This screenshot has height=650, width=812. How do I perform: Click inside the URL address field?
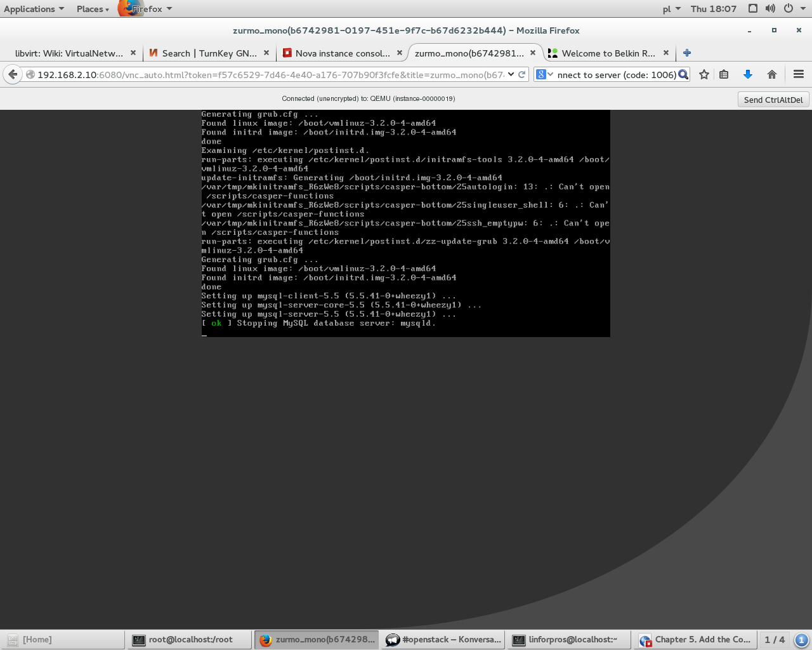tap(266, 74)
